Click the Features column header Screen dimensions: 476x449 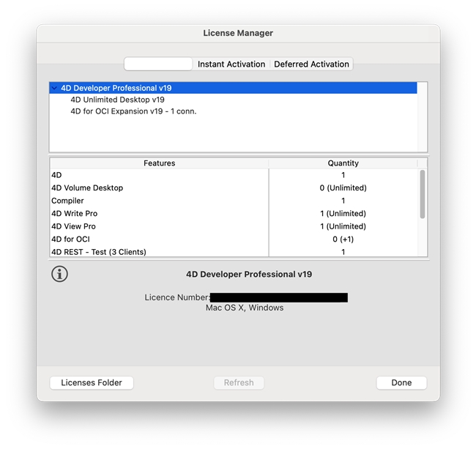coord(159,163)
